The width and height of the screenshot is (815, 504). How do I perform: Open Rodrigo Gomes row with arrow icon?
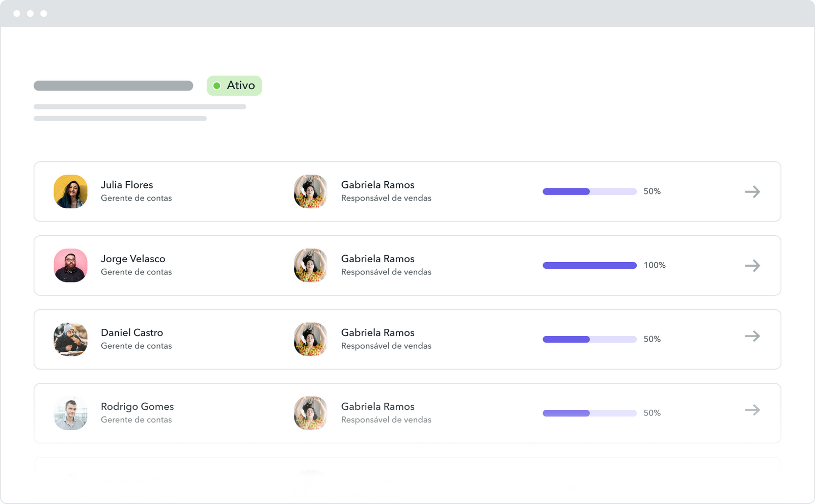click(x=752, y=410)
